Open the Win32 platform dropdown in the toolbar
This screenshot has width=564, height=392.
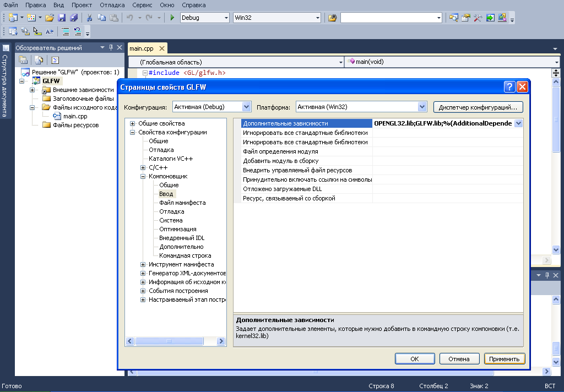[318, 18]
